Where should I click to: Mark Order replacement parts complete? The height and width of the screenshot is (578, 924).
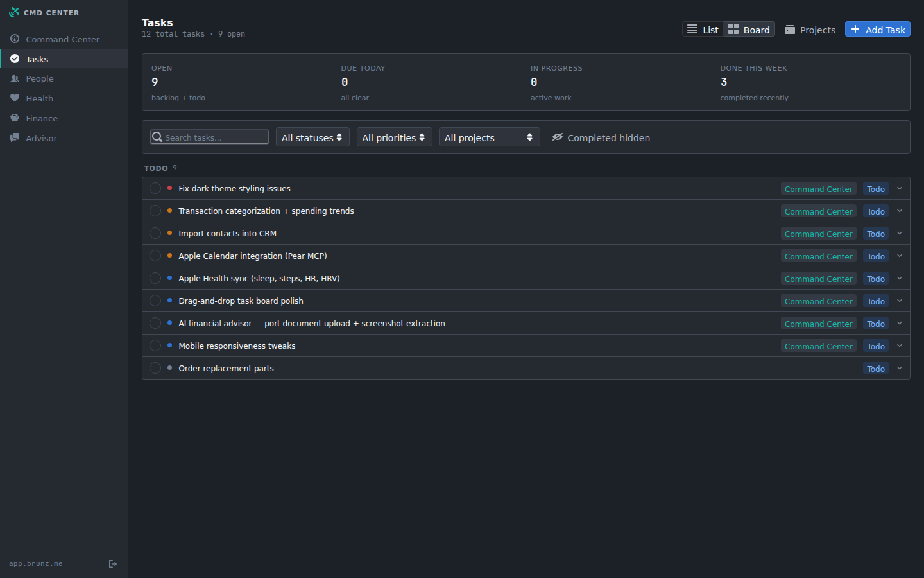[x=155, y=368]
